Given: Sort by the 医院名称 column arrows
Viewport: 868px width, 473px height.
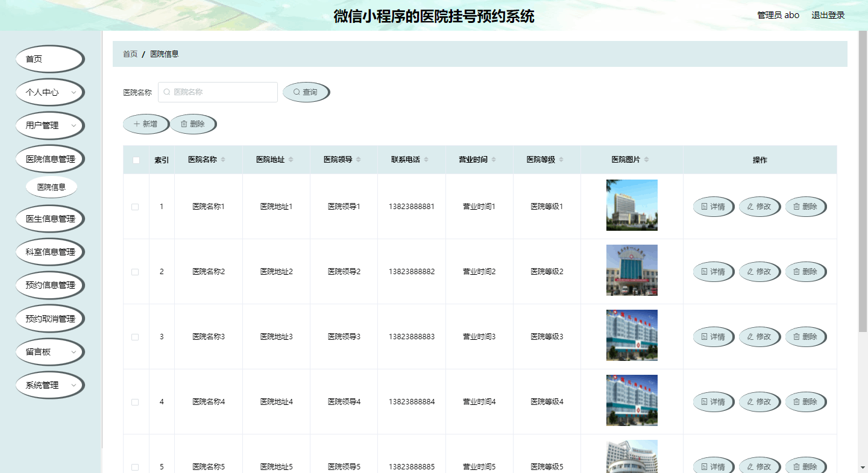Looking at the screenshot, I should (x=223, y=160).
